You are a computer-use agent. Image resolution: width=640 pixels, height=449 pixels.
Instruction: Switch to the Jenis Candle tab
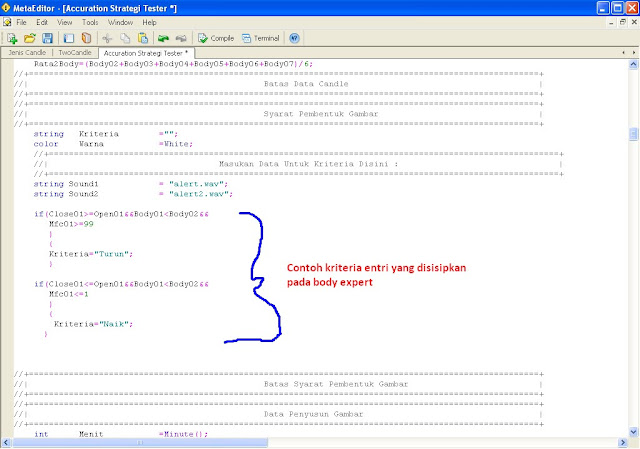27,53
